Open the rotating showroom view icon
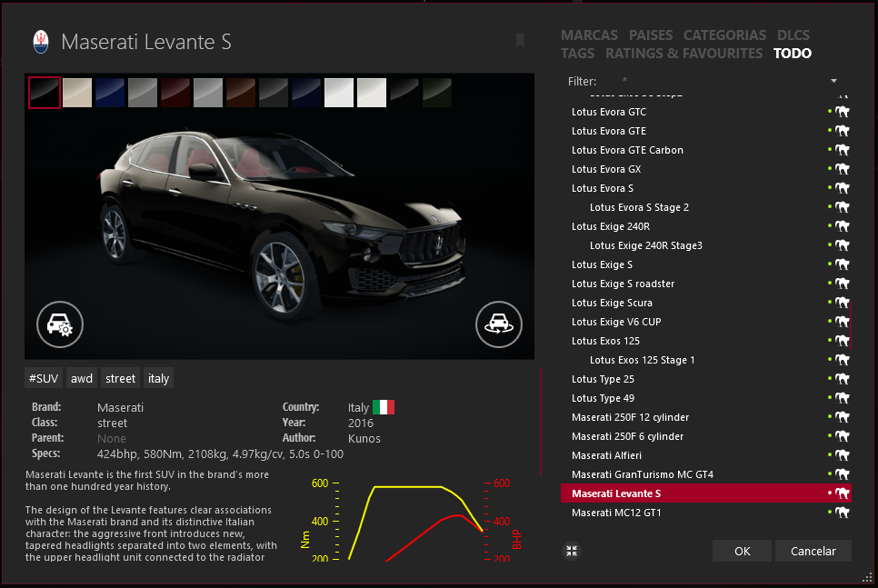The height and width of the screenshot is (588, 878). 499,323
